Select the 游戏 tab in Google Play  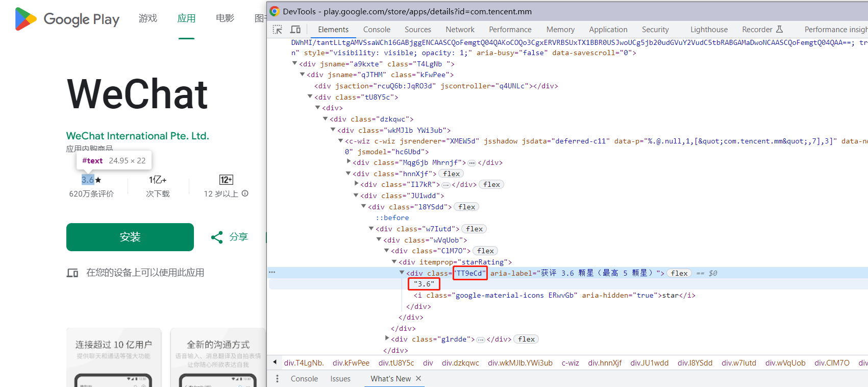click(148, 18)
